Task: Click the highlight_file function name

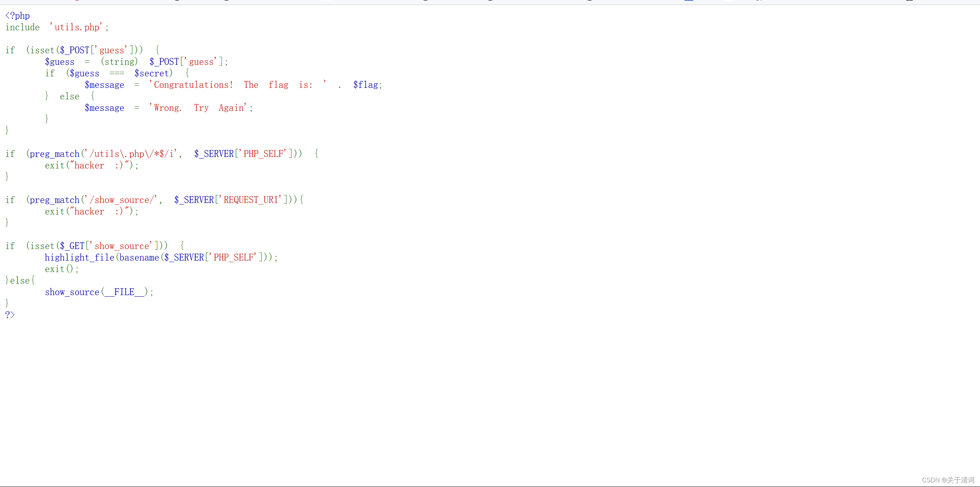Action: click(79, 258)
